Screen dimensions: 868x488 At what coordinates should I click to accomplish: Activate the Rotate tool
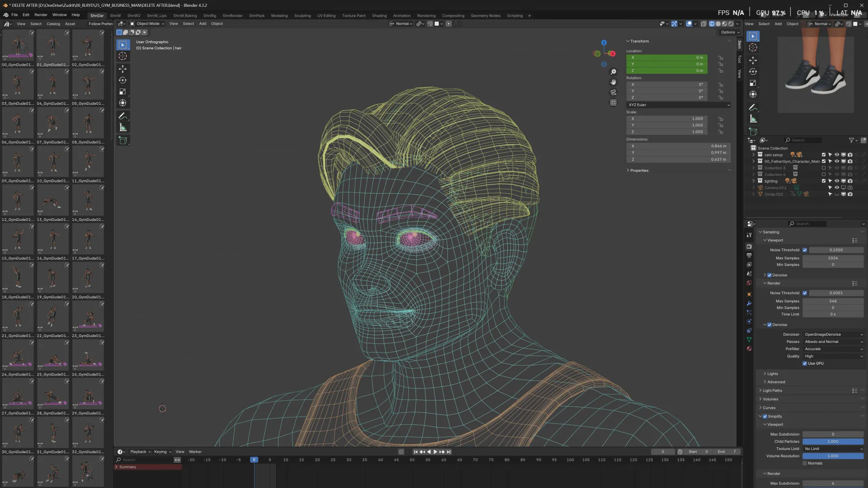(x=123, y=80)
